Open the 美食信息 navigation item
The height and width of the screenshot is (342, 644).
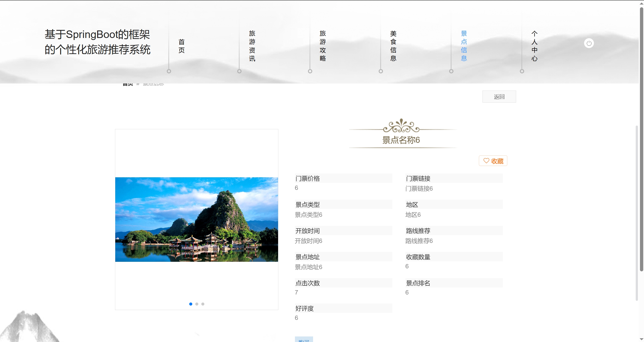[x=393, y=46]
